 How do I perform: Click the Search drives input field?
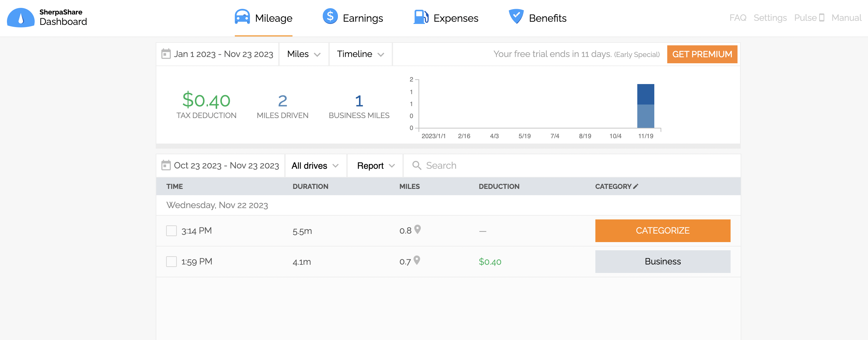coord(571,166)
